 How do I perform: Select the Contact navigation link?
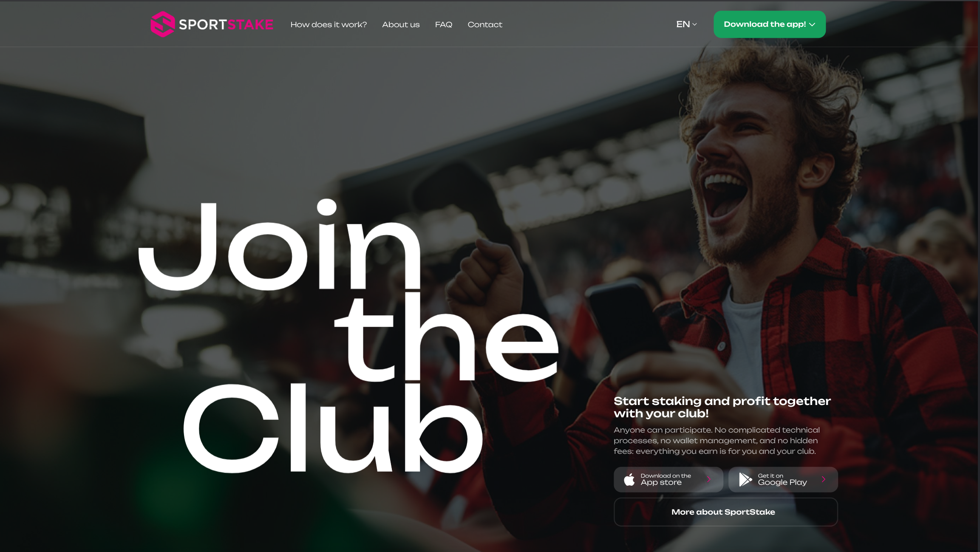(485, 25)
